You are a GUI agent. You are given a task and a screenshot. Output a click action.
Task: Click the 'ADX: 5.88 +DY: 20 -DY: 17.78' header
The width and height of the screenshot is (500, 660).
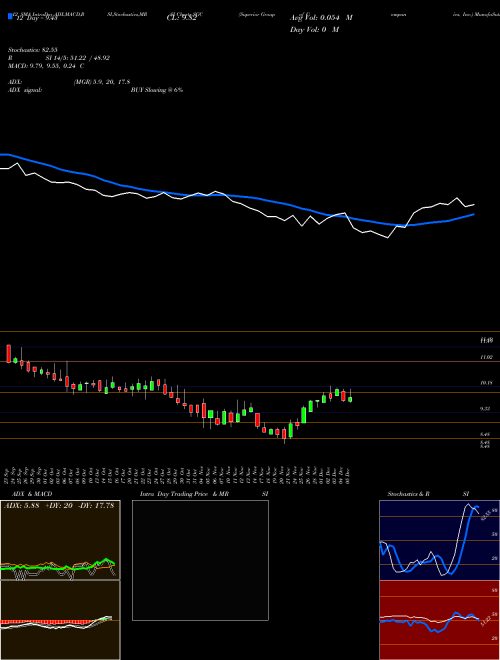(x=60, y=506)
